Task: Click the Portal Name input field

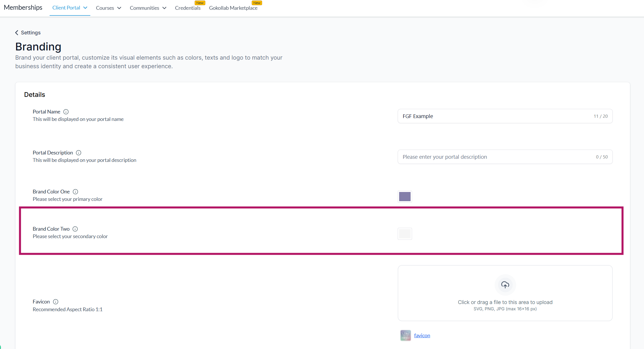Action: [496, 116]
